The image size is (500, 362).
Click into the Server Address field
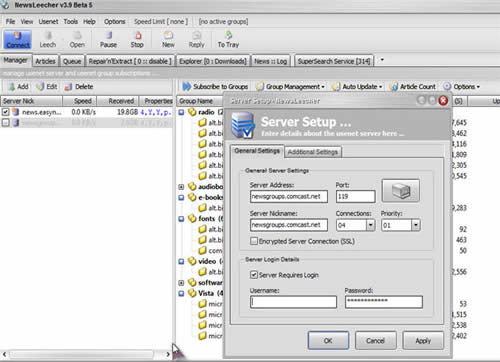(x=289, y=196)
